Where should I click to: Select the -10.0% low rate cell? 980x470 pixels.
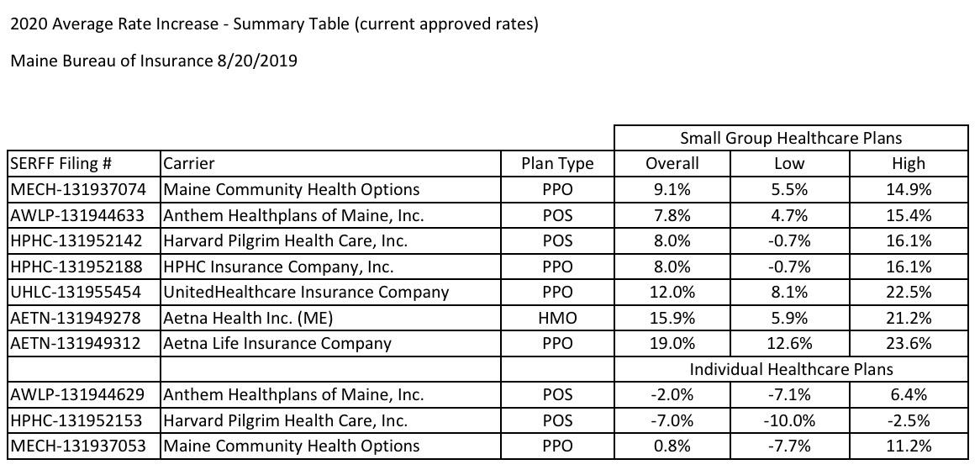789,420
